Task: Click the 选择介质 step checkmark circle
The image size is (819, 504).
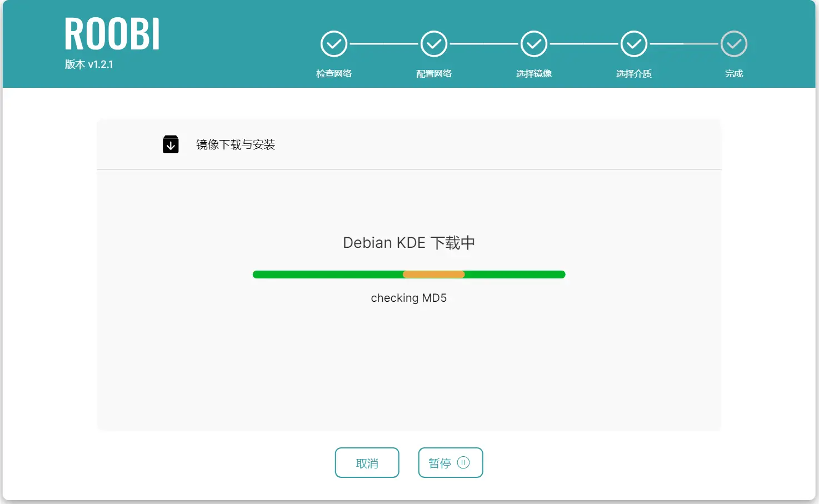Action: [634, 44]
